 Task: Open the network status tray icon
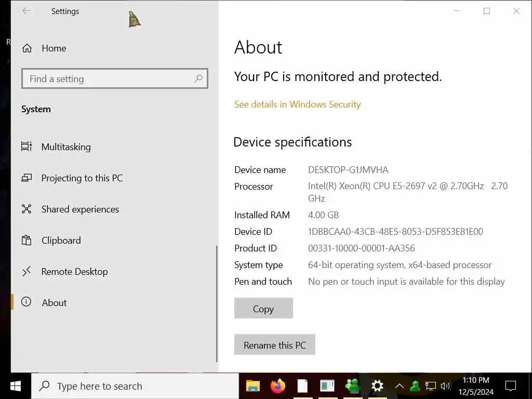click(430, 386)
